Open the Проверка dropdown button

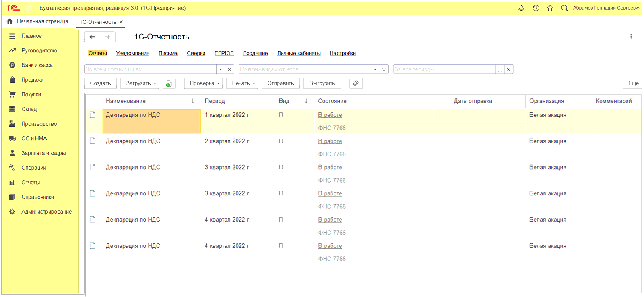click(203, 83)
